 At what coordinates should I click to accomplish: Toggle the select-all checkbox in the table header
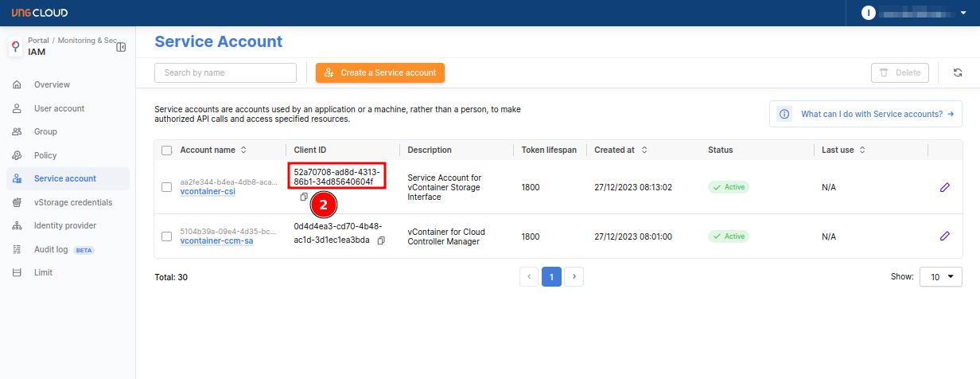[x=166, y=150]
